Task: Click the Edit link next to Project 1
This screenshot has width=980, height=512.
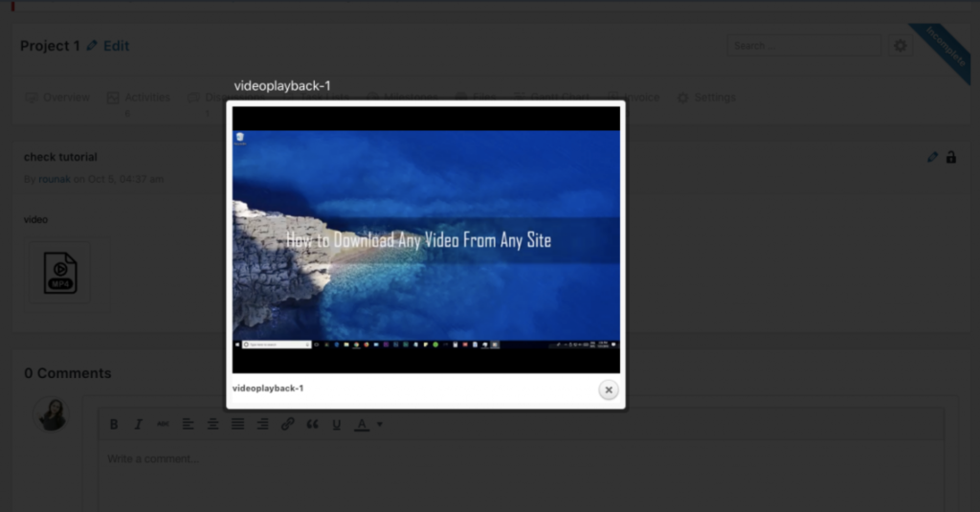Action: [116, 46]
